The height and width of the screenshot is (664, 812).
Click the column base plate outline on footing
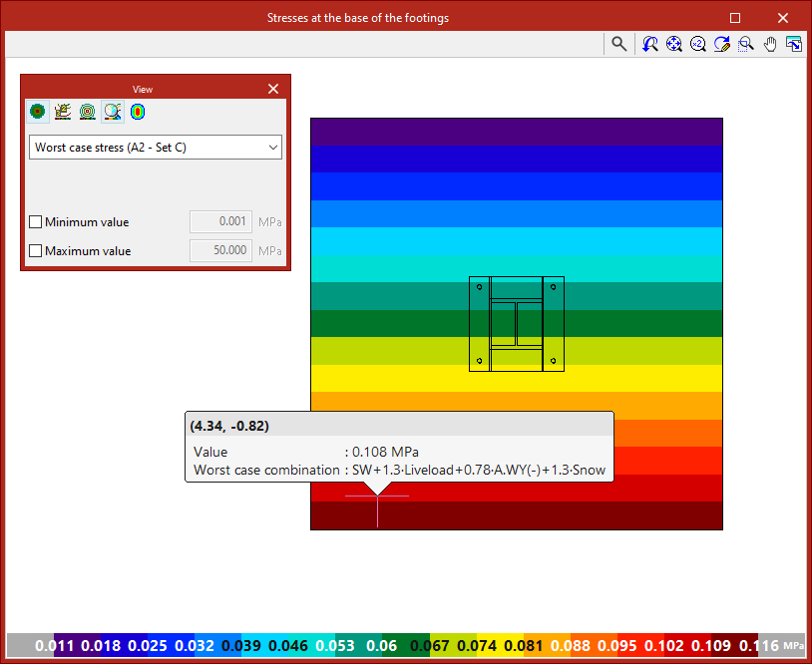517,324
